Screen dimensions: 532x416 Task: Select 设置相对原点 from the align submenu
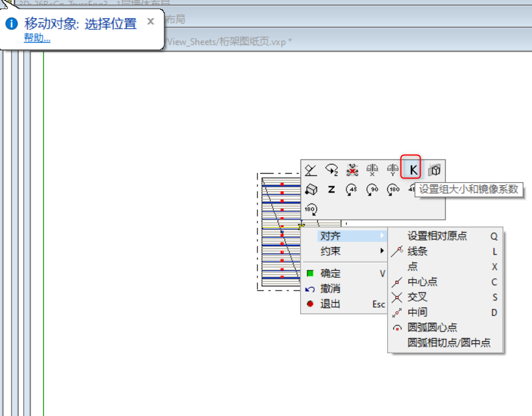tap(445, 236)
